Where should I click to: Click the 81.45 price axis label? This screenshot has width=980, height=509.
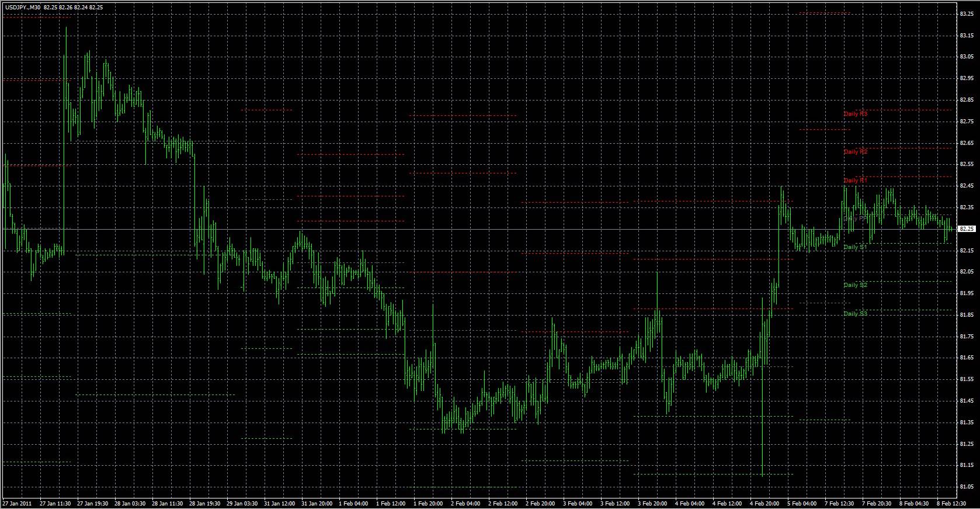click(967, 401)
